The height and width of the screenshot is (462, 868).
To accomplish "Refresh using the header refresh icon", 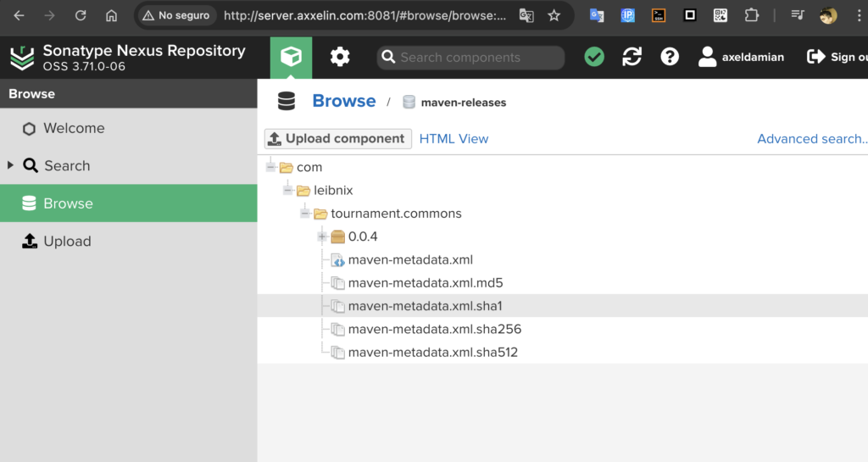I will [x=632, y=58].
